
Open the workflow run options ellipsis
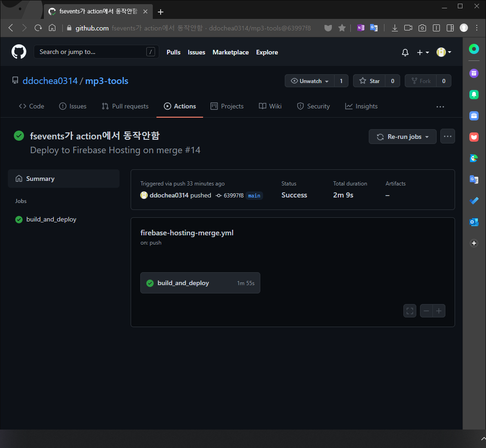[x=447, y=136]
